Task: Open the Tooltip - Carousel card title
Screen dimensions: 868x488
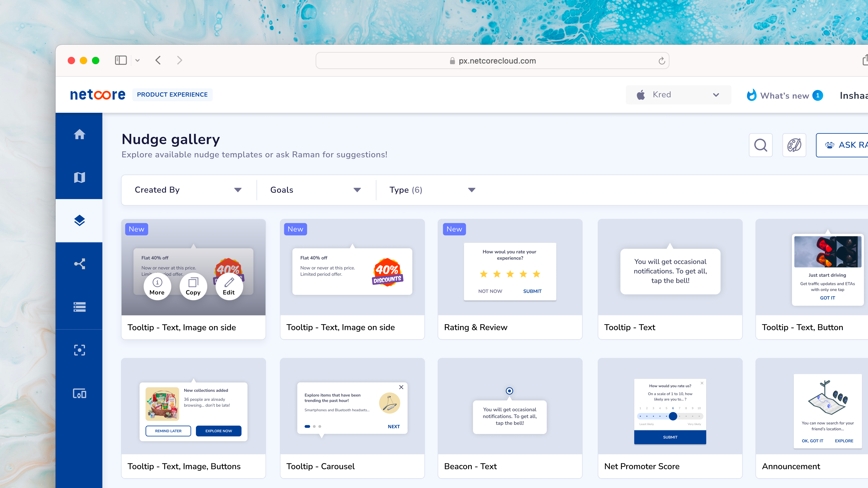Action: 321,467
